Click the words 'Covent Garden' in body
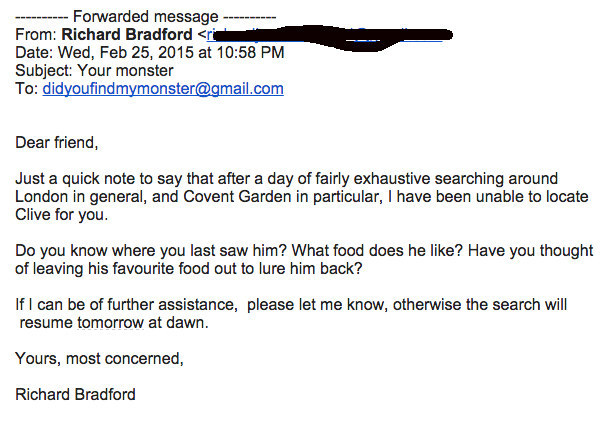This screenshot has width=601, height=427. pyautogui.click(x=237, y=197)
